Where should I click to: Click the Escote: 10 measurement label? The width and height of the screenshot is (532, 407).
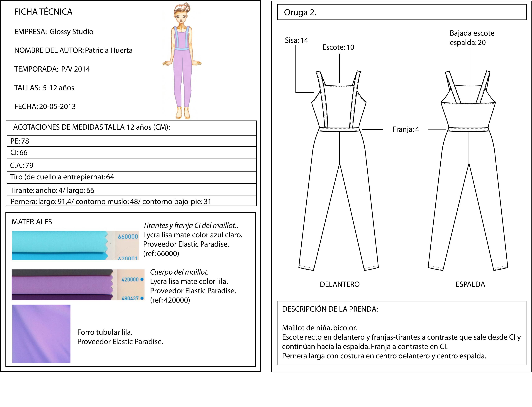tap(338, 47)
